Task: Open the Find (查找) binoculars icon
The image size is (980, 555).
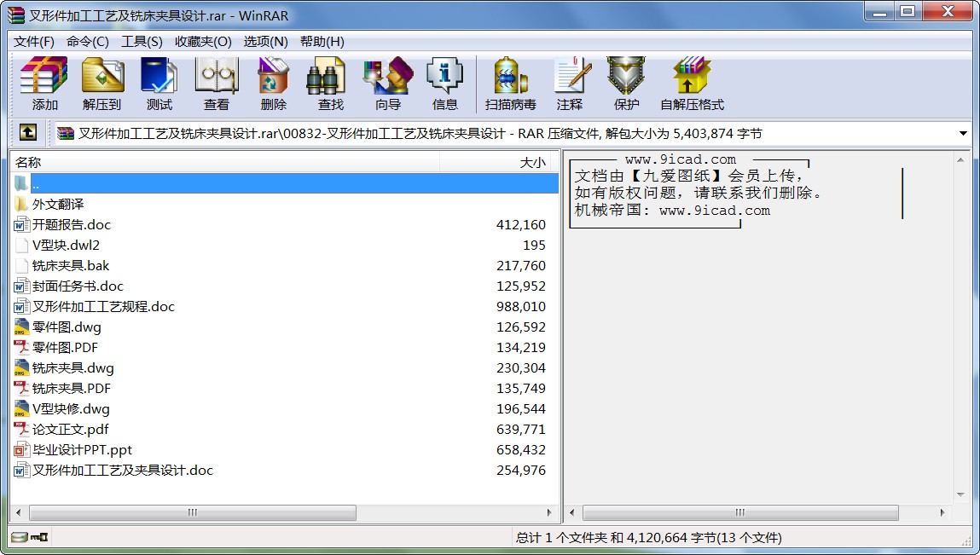Action: click(x=330, y=84)
